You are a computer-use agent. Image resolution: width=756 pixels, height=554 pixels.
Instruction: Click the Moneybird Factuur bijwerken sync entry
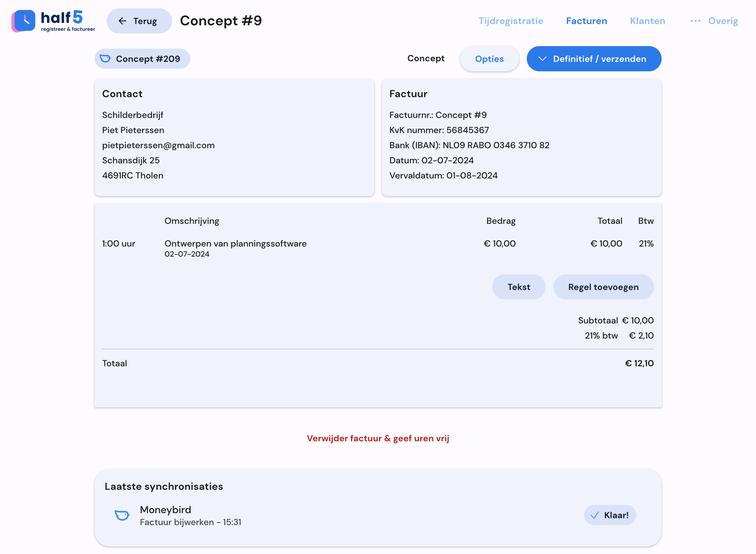tap(190, 515)
